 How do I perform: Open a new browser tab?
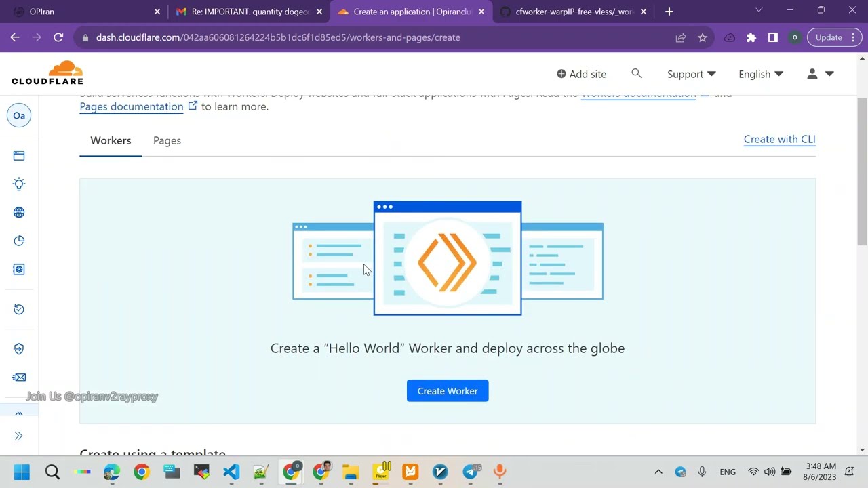tap(669, 12)
